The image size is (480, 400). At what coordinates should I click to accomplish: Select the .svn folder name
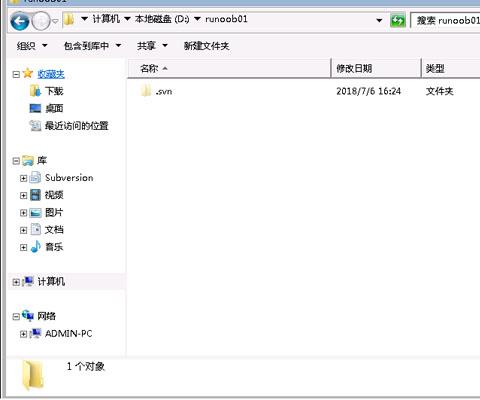(164, 91)
